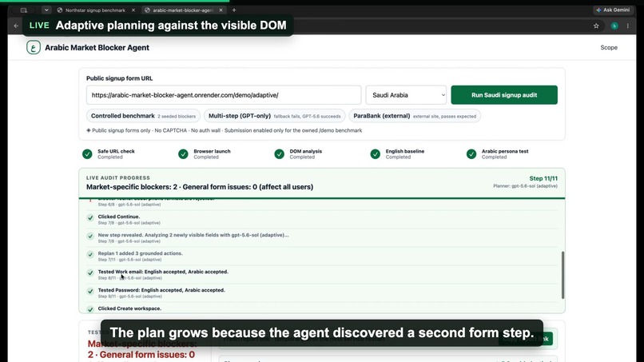Click the sidebar panel icon in tab strip

coord(24,10)
